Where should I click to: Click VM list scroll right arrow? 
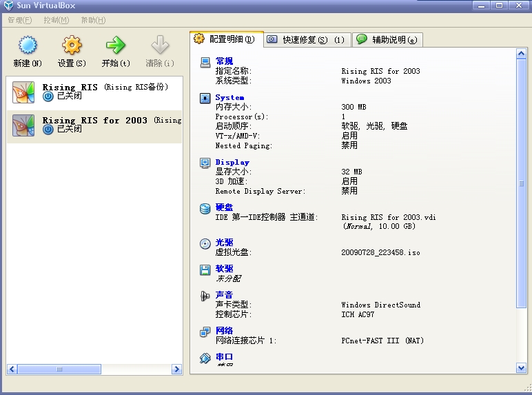pos(177,369)
